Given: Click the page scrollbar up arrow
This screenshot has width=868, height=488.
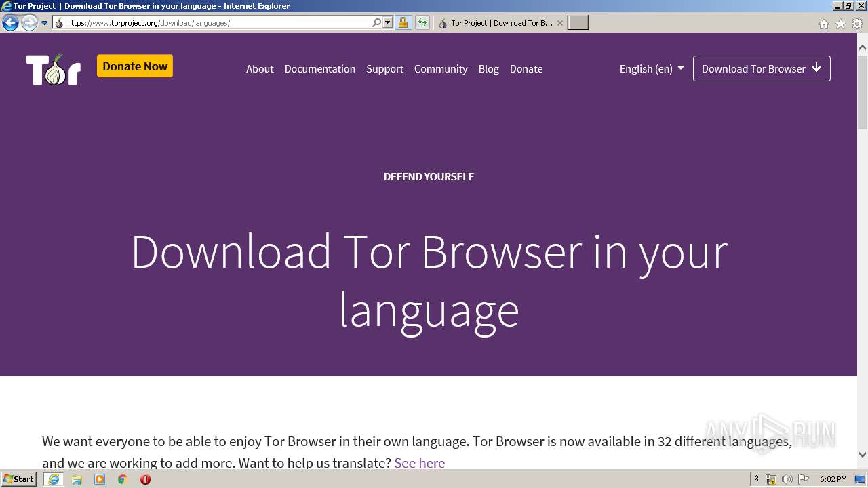Looking at the screenshot, I should click(863, 47).
